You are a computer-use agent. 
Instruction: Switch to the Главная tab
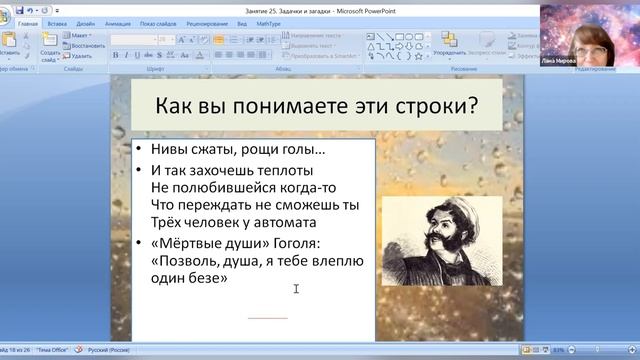28,24
